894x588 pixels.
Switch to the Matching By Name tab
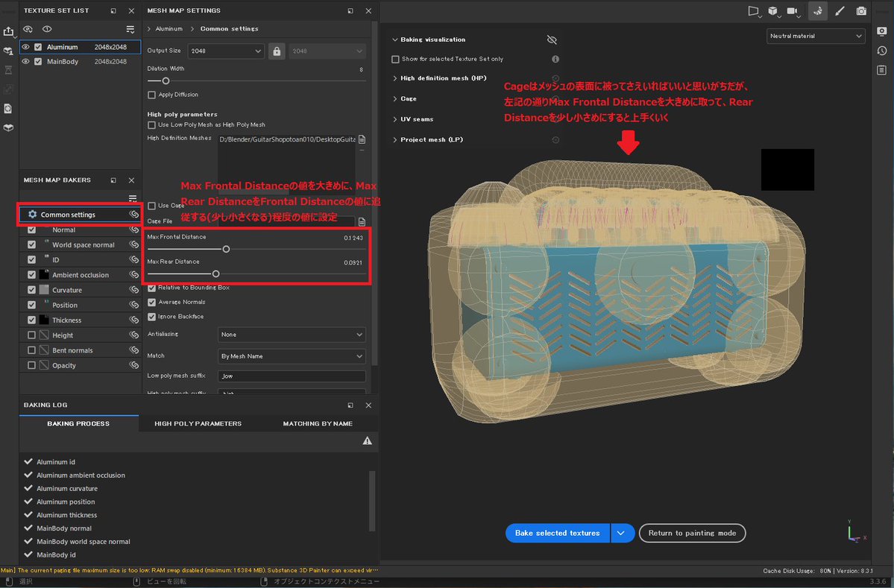pyautogui.click(x=318, y=423)
